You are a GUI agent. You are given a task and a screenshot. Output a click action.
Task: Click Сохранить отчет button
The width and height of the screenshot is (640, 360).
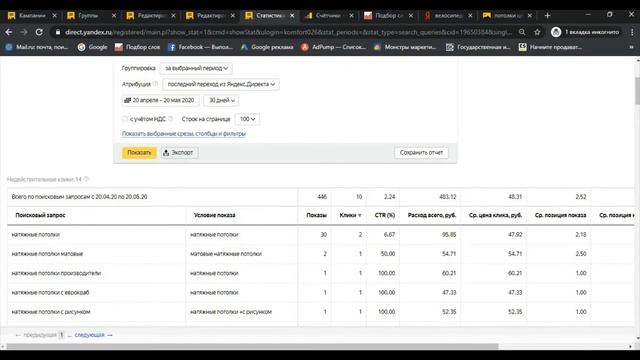[x=421, y=153]
